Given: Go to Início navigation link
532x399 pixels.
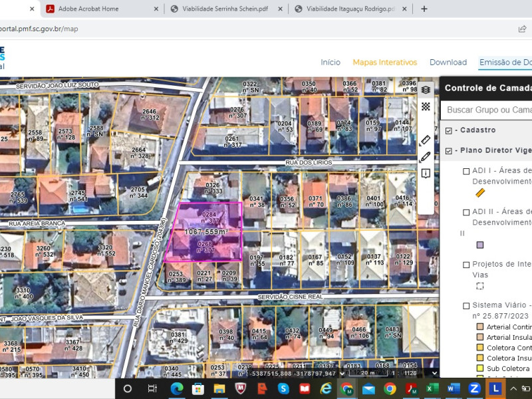Looking at the screenshot, I should coord(331,63).
